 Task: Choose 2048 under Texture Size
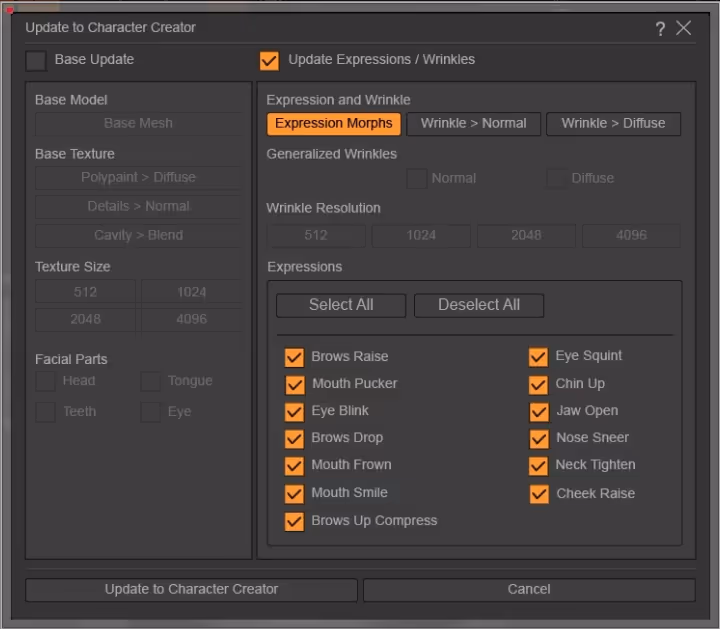(85, 319)
